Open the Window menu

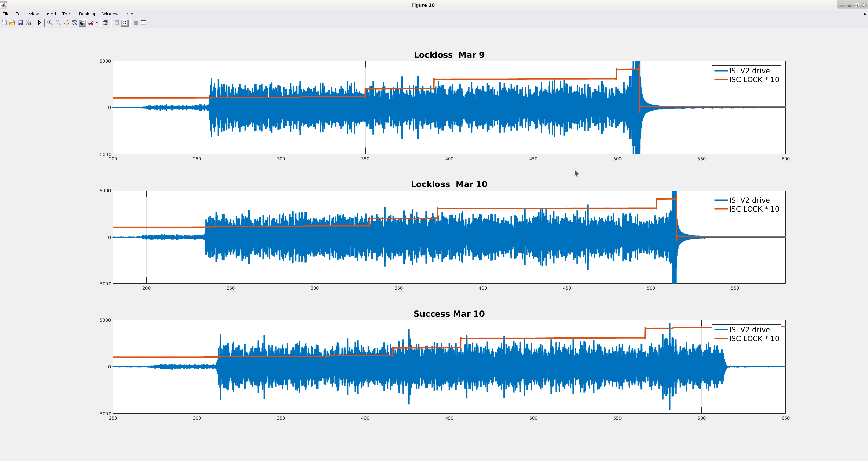click(110, 14)
